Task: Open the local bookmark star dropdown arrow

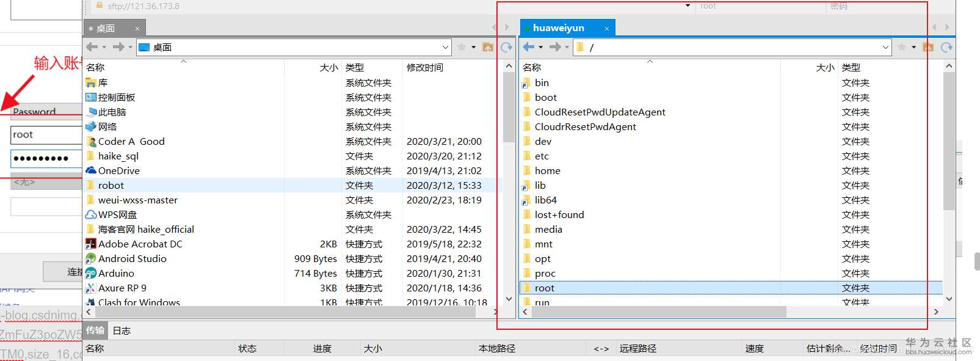Action: [x=473, y=47]
